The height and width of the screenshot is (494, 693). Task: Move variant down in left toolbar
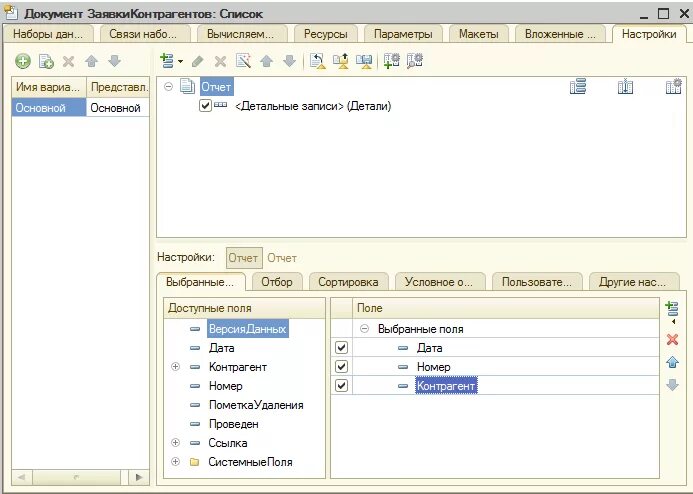click(114, 61)
